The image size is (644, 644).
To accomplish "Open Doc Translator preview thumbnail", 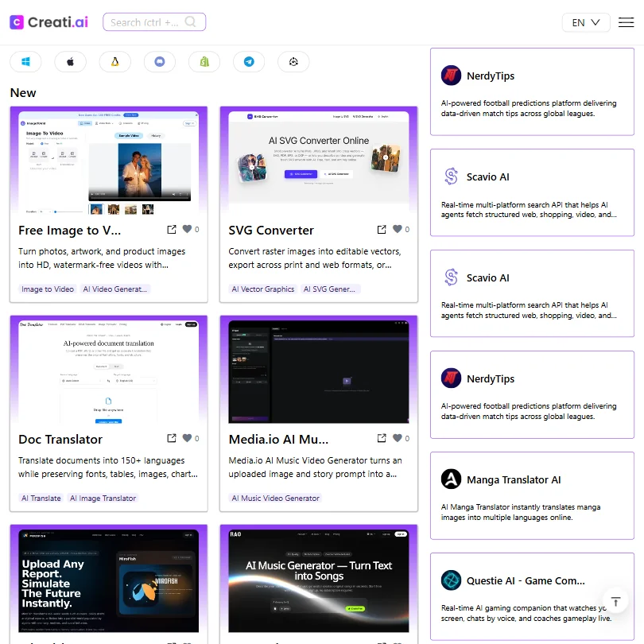I will click(x=108, y=372).
